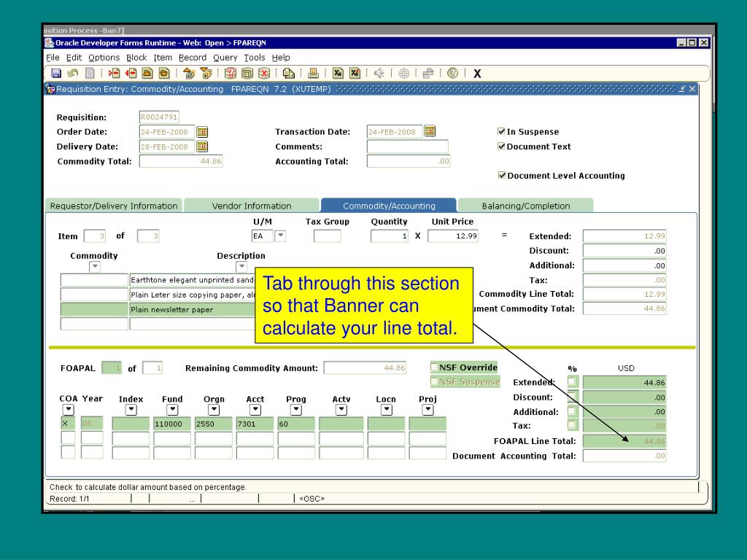Uncheck the In Suspense checkbox
Screen dimensions: 747x560
point(501,131)
